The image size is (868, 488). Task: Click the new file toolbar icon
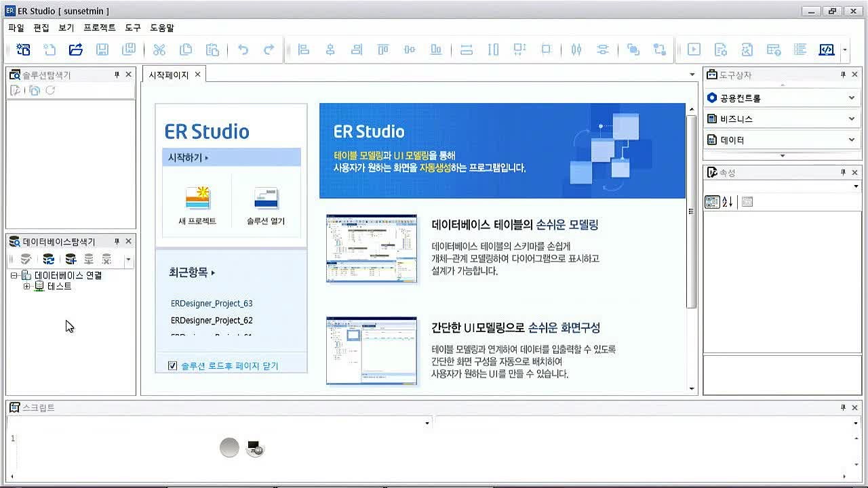coord(50,49)
